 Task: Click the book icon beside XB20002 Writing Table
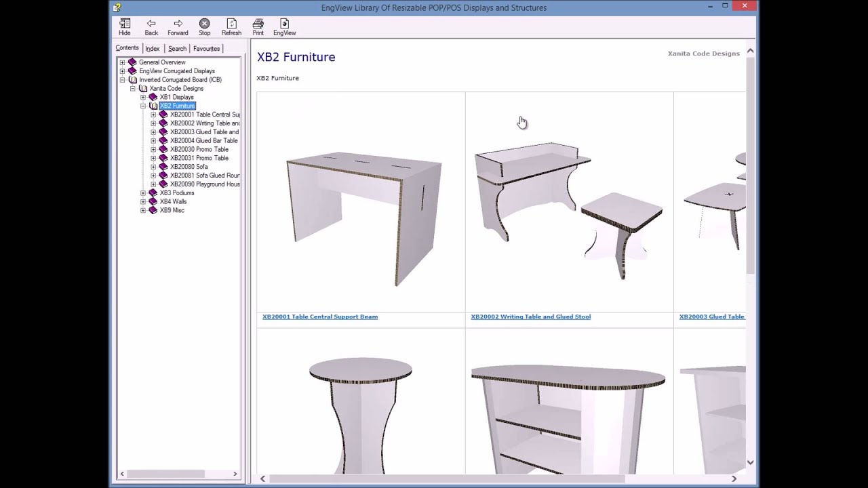(x=163, y=123)
